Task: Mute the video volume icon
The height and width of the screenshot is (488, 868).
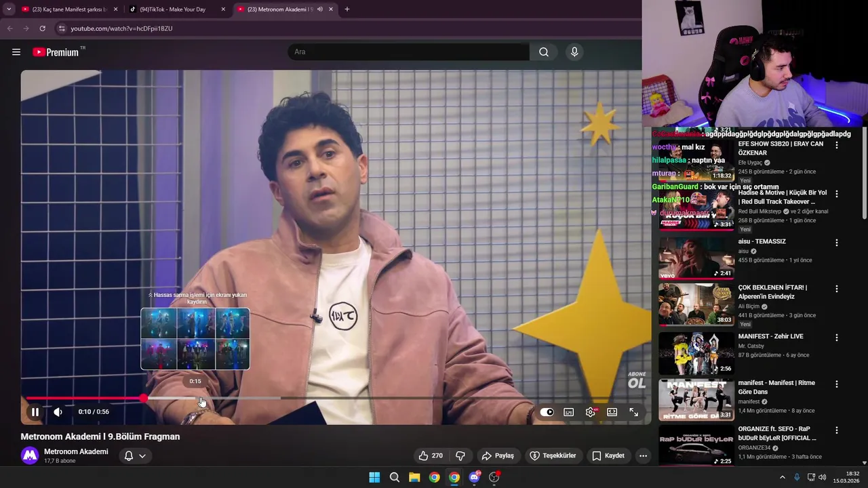Action: 58,412
